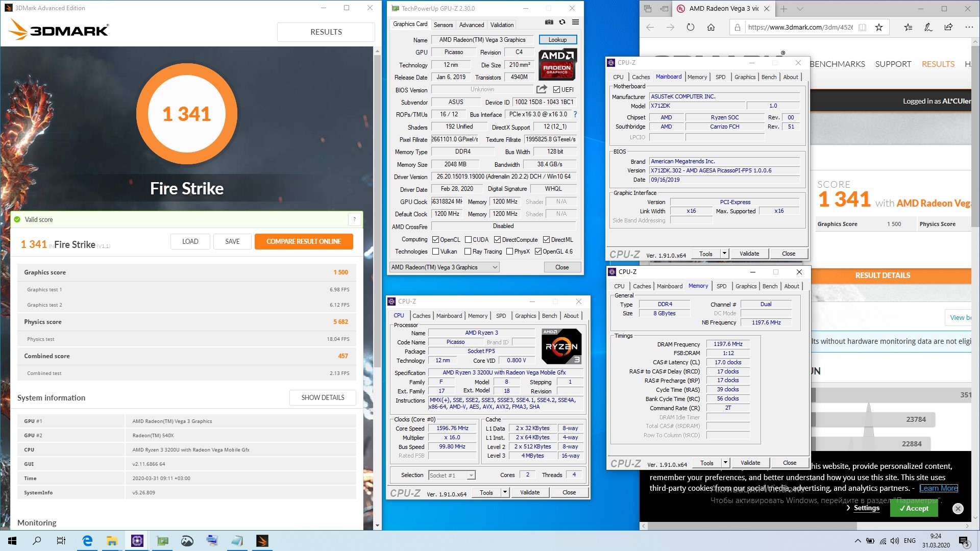The width and height of the screenshot is (980, 551).
Task: Click LOAD button in 3DMark
Action: point(190,241)
